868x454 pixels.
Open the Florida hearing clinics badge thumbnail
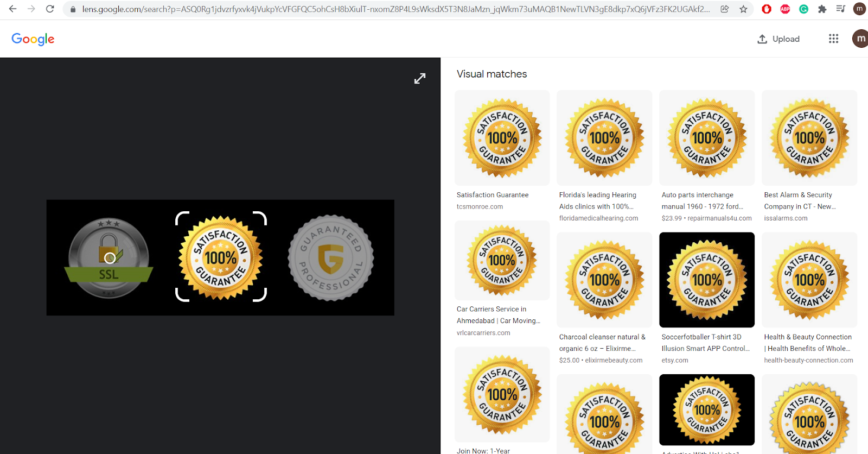604,138
